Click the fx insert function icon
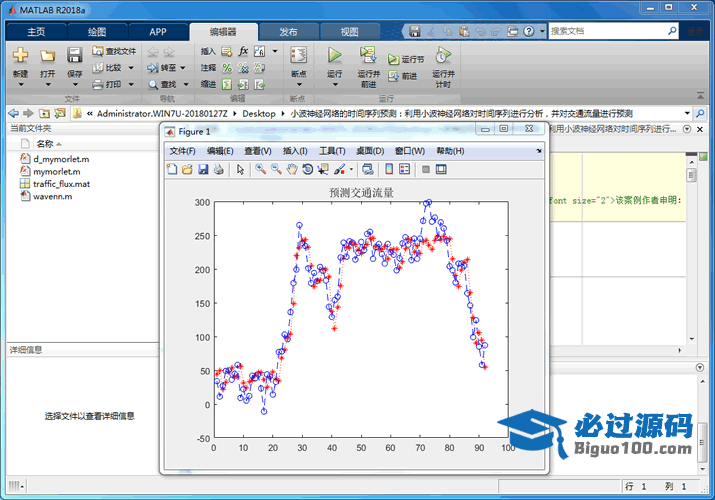This screenshot has height=500, width=715. click(x=243, y=51)
